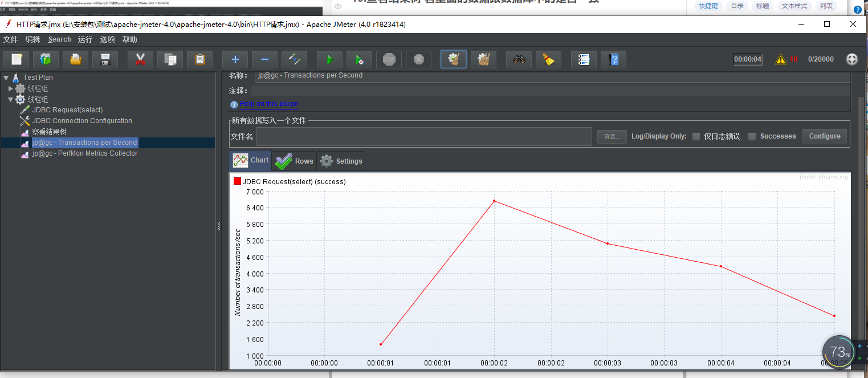Click the yellow warning triangle log icon

pos(780,59)
